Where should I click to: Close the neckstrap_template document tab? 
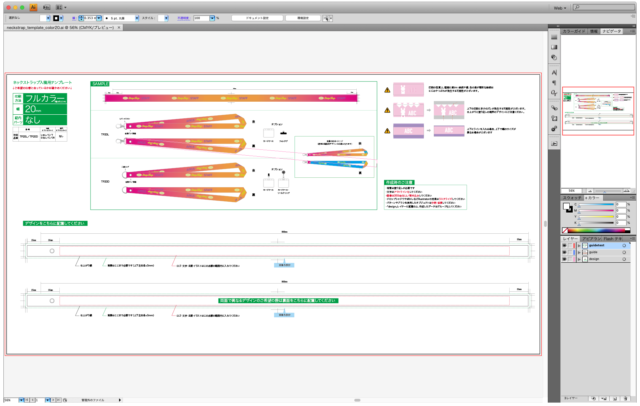point(119,27)
